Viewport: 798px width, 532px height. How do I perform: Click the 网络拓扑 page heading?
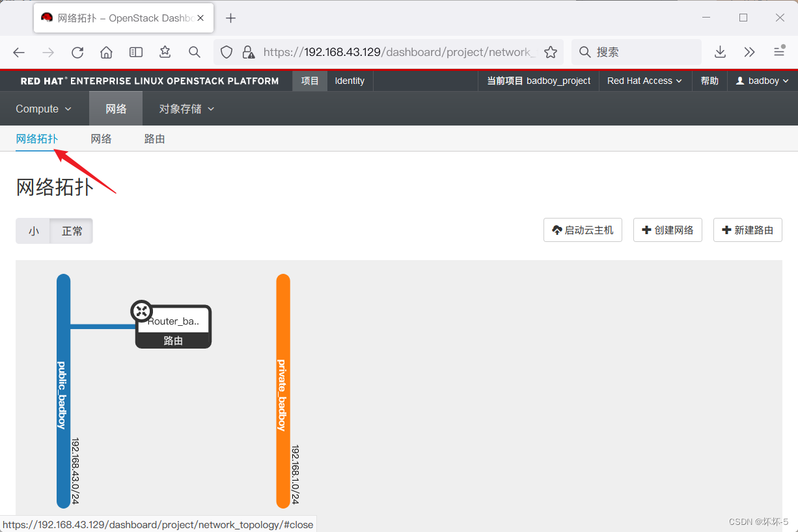(x=55, y=187)
